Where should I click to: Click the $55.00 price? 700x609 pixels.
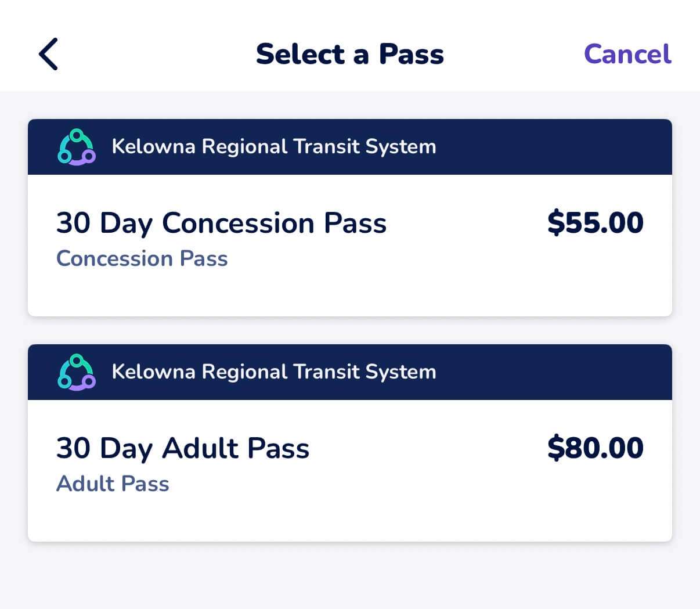pos(595,224)
